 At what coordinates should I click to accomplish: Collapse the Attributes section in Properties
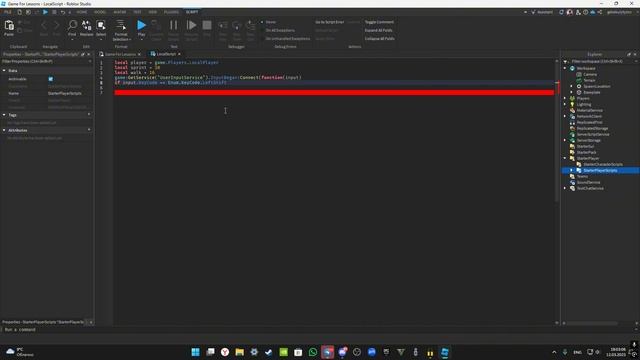click(x=4, y=130)
